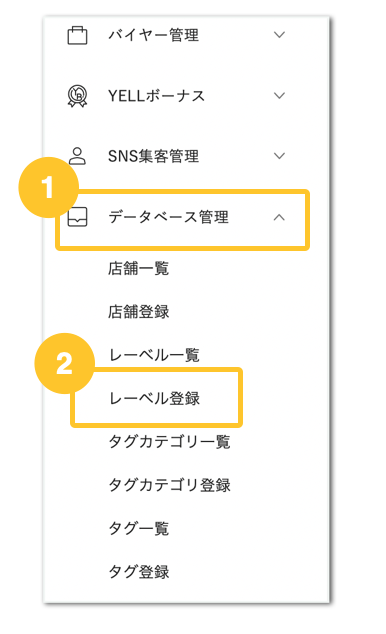Expand the バイヤー管理 chevron

point(279,35)
